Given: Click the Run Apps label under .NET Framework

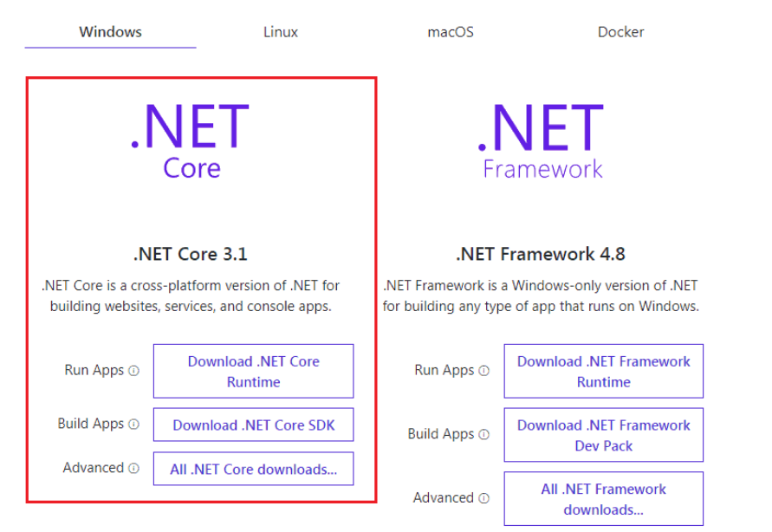Looking at the screenshot, I should pos(444,370).
